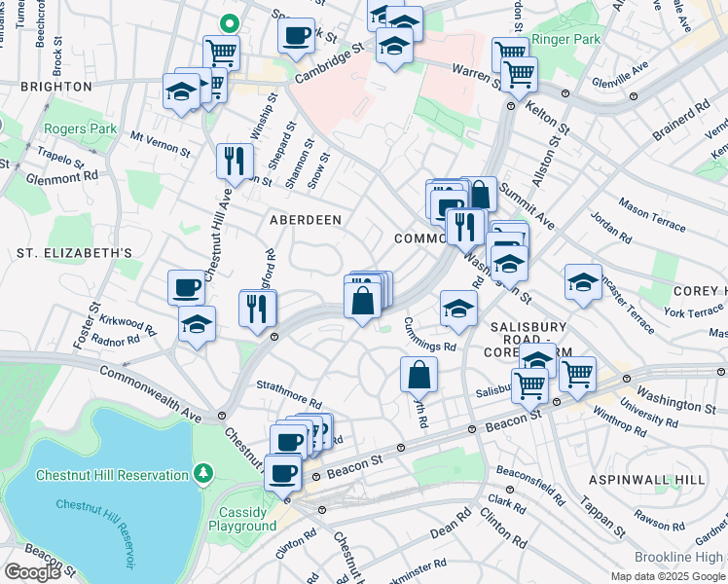Select the grocery cart marker near Winthrop Rd
728x584 pixels.
577,378
